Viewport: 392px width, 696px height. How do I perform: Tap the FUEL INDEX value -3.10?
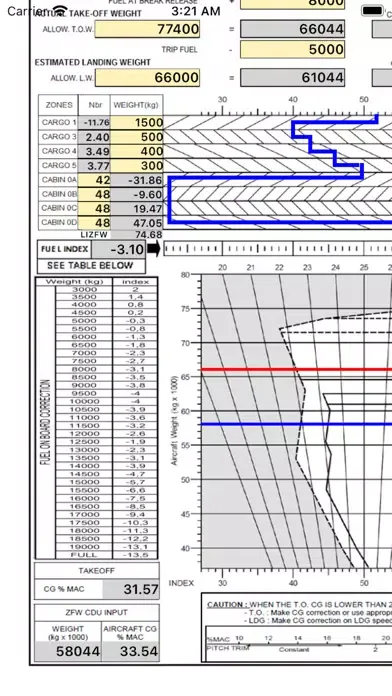119,249
